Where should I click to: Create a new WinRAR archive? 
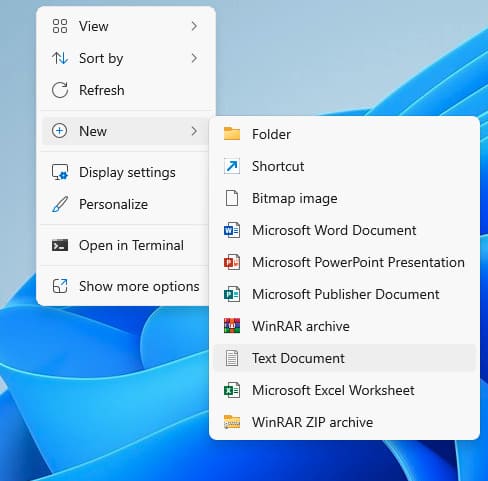click(345, 326)
